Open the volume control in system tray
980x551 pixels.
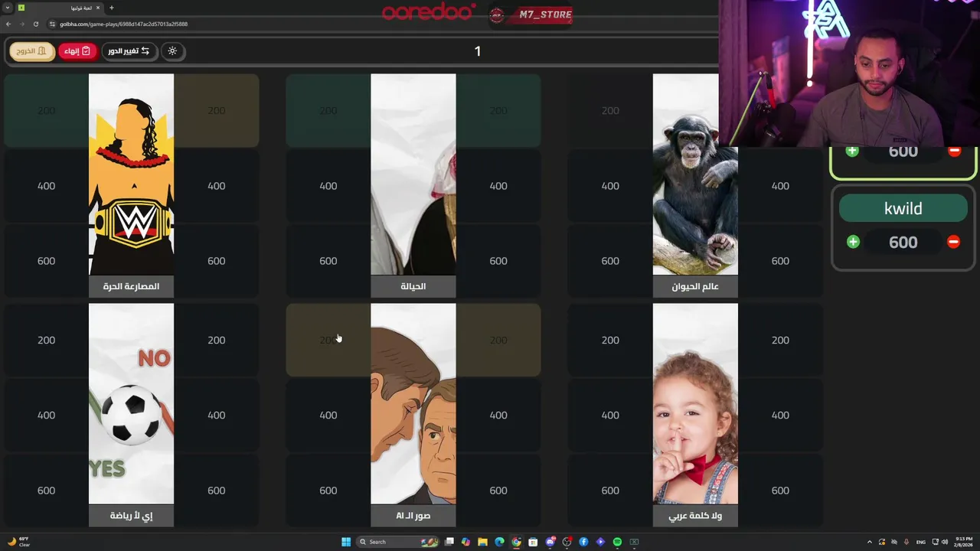(x=945, y=542)
